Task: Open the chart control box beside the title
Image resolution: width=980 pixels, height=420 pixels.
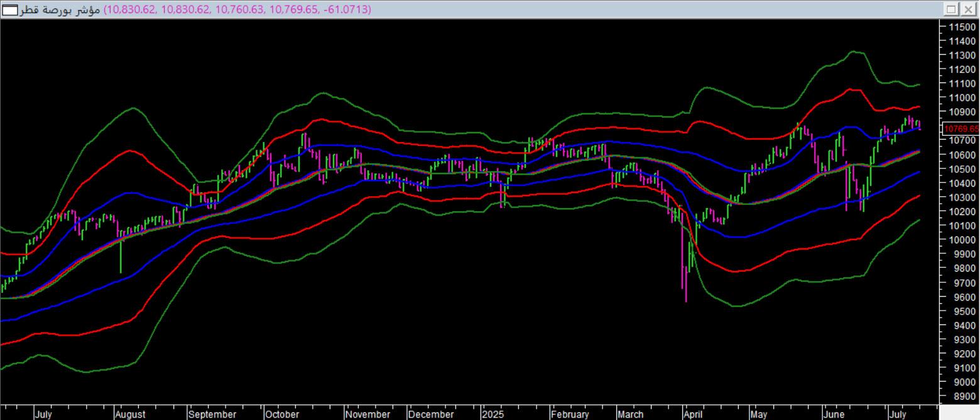Action: 11,9
